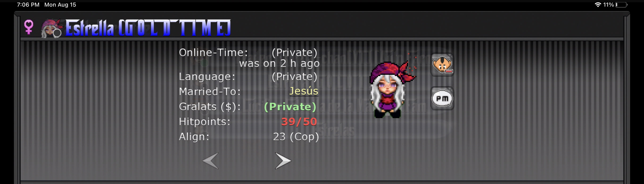Go to next profile page arrow
This screenshot has width=644, height=184.
(x=283, y=161)
